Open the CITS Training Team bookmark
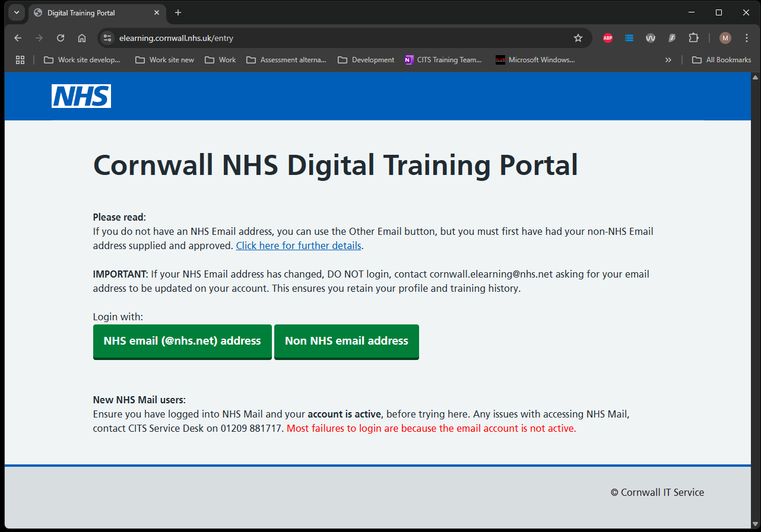 coord(443,59)
